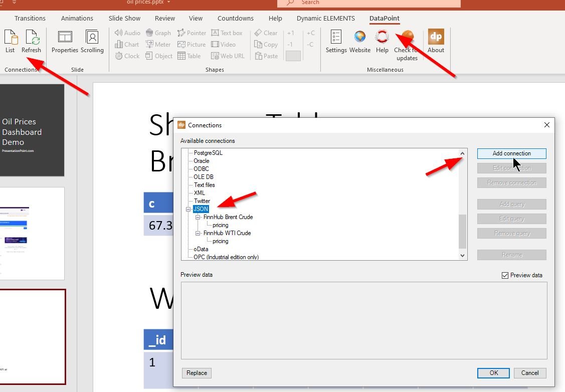
Task: Click the Scrolling icon in Slide group
Action: click(x=92, y=41)
